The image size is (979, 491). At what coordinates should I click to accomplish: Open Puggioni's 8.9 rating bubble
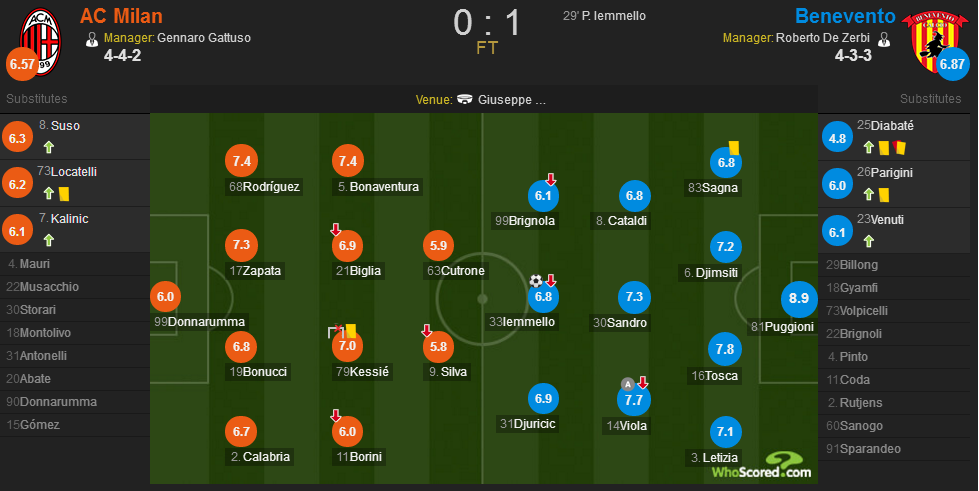click(799, 299)
